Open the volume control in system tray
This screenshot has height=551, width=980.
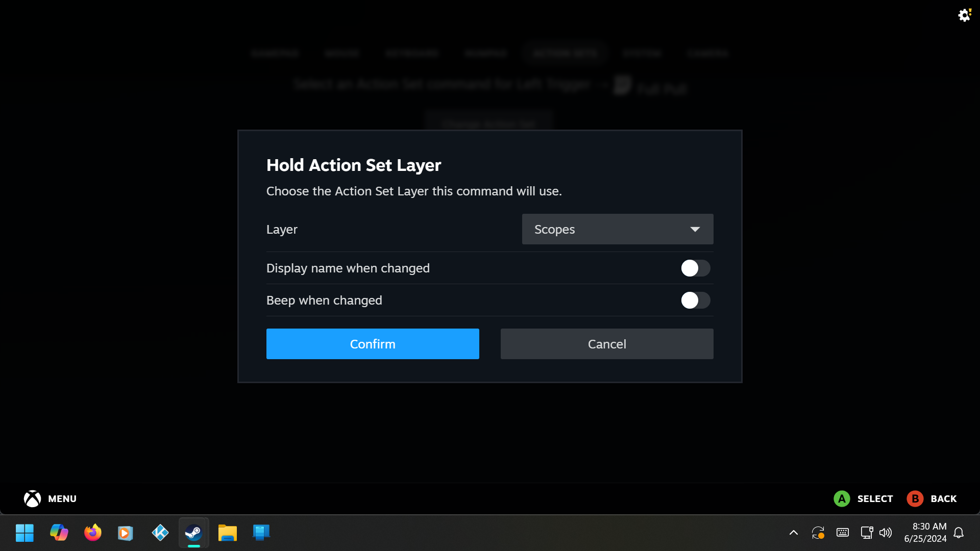[886, 533]
